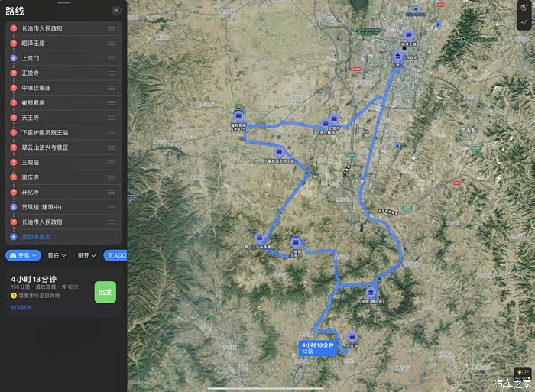Click the green 出发 button

click(x=105, y=292)
